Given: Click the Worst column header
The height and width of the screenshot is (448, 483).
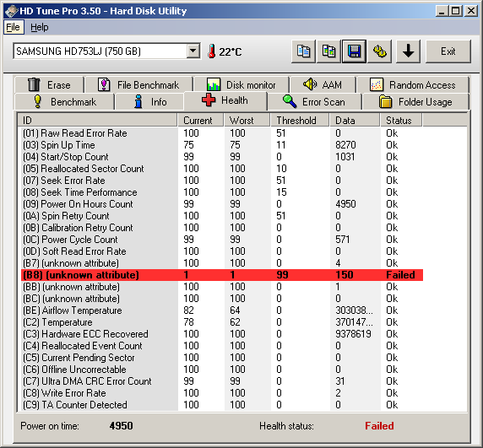Looking at the screenshot, I should [x=247, y=120].
